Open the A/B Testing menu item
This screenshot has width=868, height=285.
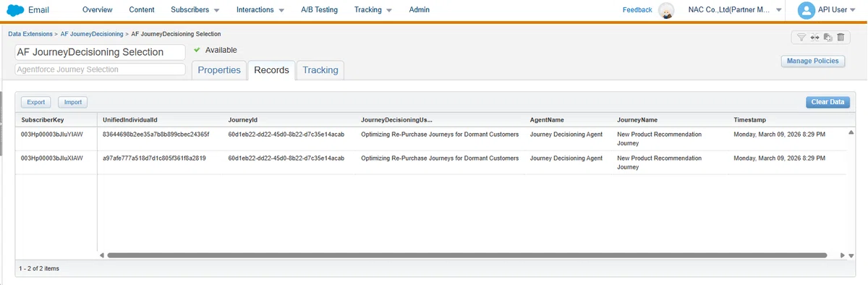(320, 10)
